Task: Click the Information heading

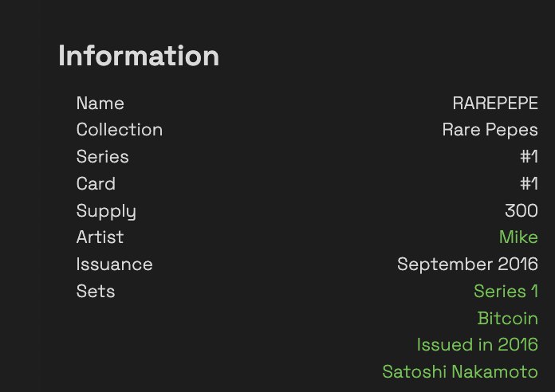Action: click(139, 56)
